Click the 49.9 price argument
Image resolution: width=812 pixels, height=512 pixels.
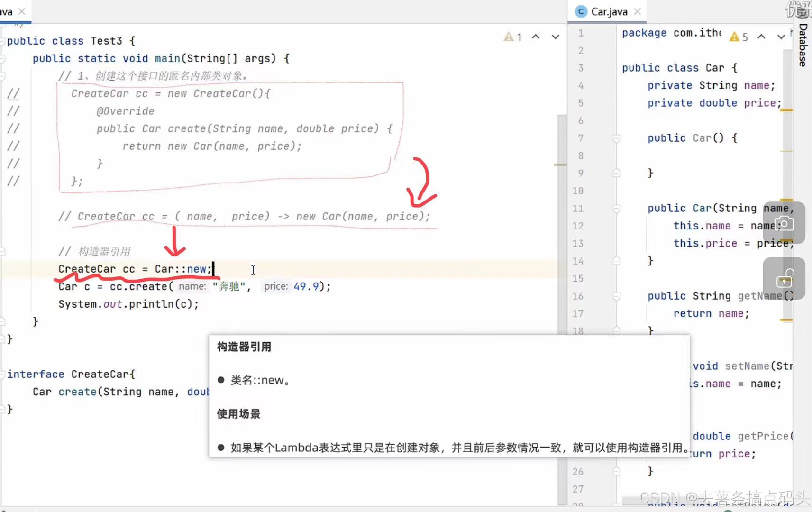(x=306, y=287)
